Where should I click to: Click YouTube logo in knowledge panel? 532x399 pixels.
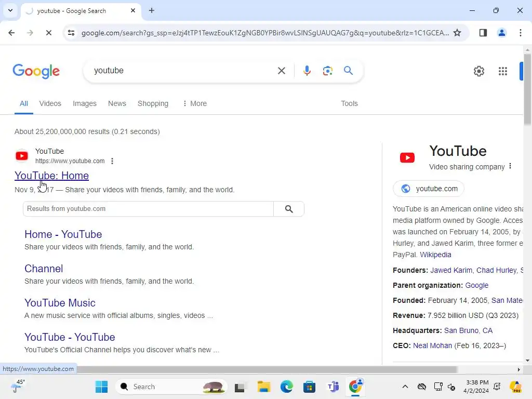click(x=407, y=157)
